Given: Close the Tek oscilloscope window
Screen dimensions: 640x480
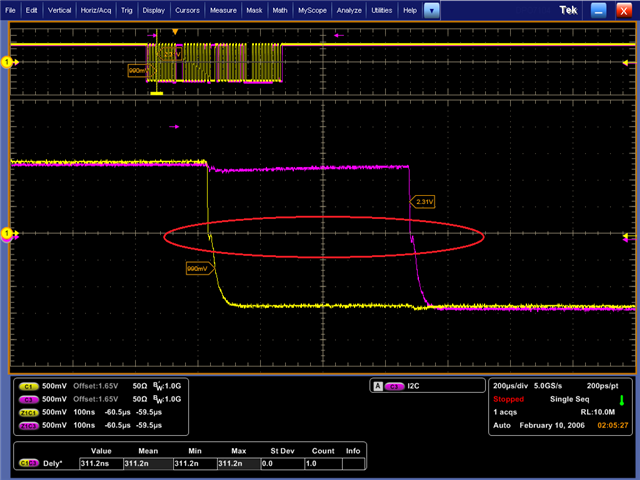Looking at the screenshot, I should (x=624, y=11).
